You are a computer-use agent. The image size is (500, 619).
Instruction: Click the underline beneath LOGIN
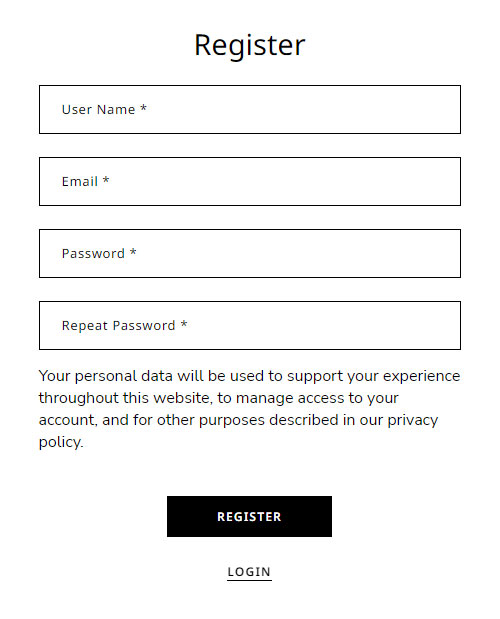click(249, 580)
